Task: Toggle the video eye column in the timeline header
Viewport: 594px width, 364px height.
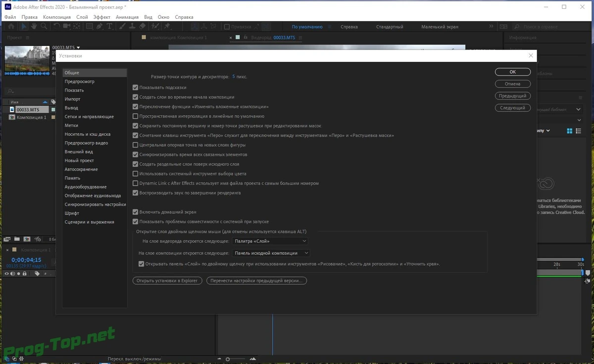Action: click(x=6, y=273)
